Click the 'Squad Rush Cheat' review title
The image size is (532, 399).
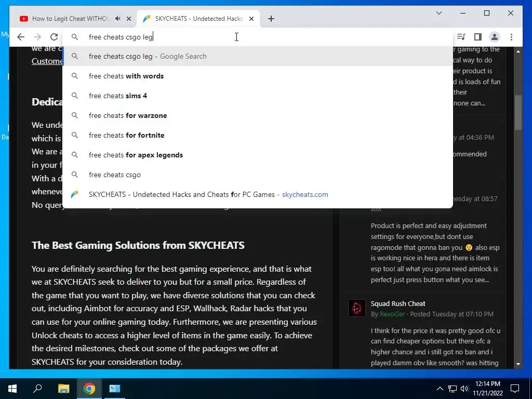397,303
